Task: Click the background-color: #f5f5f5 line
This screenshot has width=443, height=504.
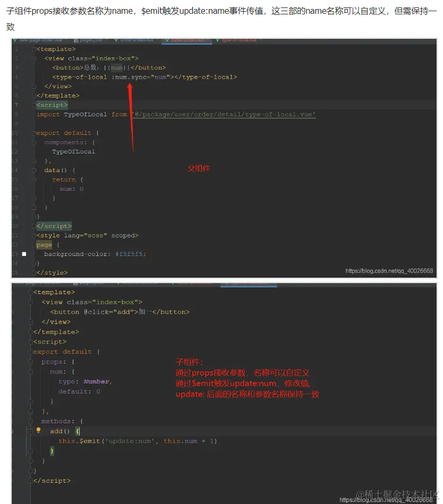Action: pyautogui.click(x=95, y=254)
